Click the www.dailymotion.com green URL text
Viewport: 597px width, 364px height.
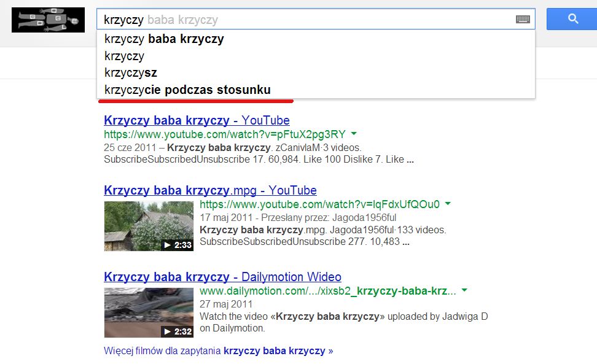tap(328, 291)
